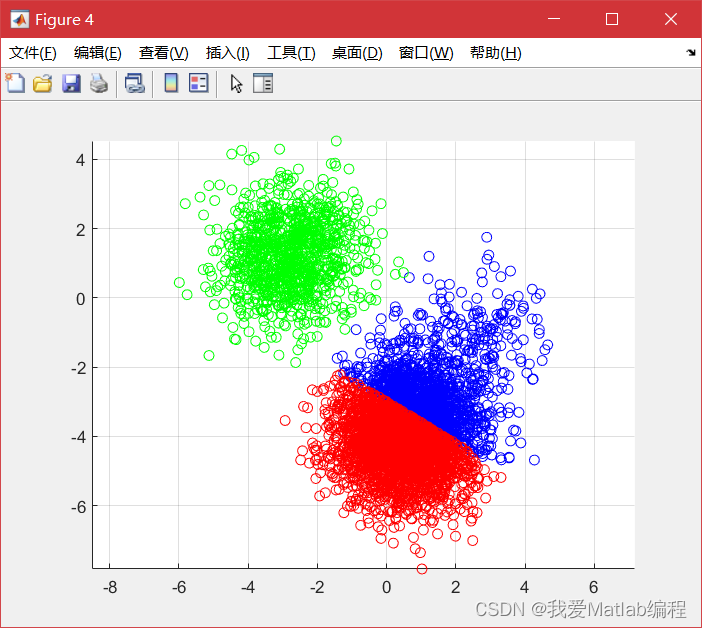
Task: Open the 文件(F) menu
Action: pyautogui.click(x=33, y=53)
